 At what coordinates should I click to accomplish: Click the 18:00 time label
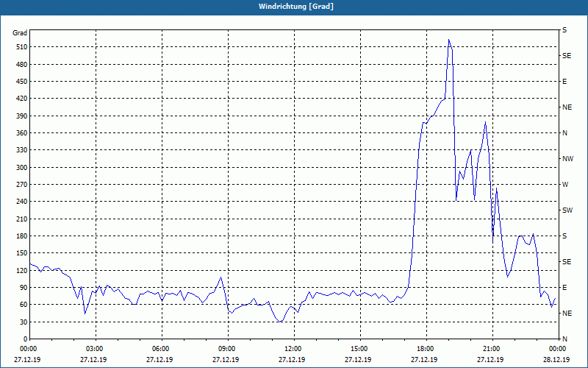[426, 348]
